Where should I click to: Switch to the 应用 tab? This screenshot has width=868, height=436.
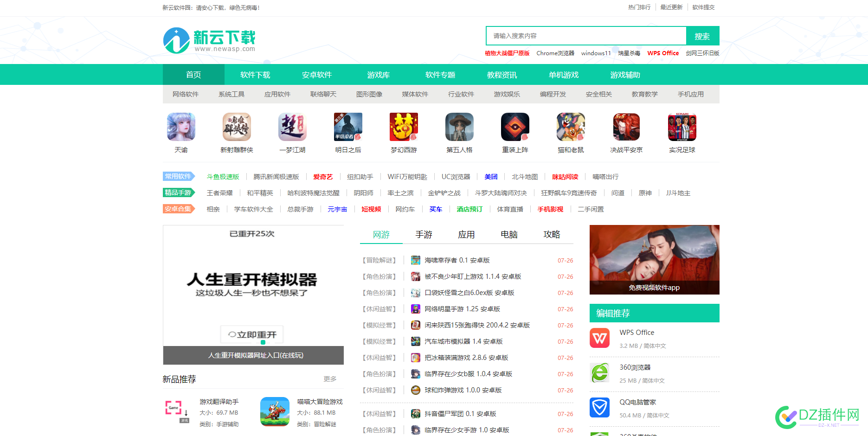click(467, 235)
